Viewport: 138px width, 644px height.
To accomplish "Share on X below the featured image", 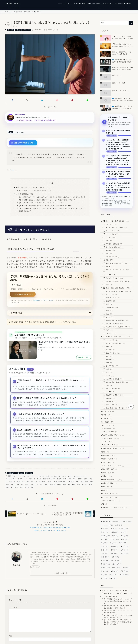I will click(27, 100).
